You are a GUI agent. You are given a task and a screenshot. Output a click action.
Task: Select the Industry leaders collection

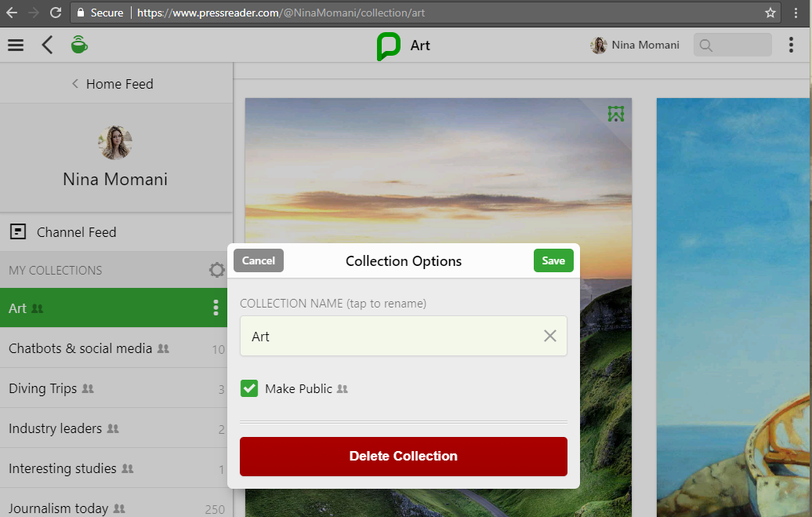(x=114, y=428)
